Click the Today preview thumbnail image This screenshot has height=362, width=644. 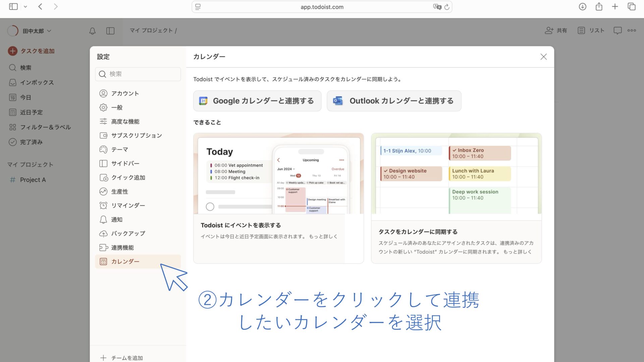[x=278, y=174]
